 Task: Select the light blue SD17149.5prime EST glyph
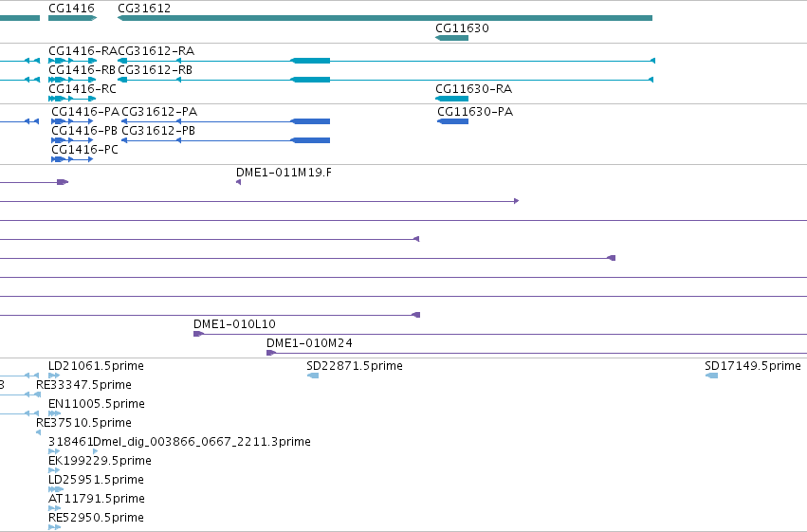(x=712, y=376)
